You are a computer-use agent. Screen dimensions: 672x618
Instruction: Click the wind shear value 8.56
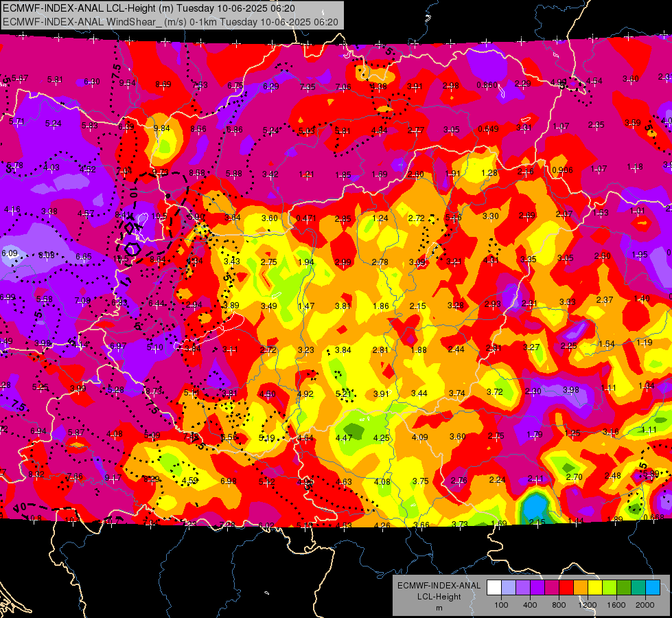tap(198, 128)
